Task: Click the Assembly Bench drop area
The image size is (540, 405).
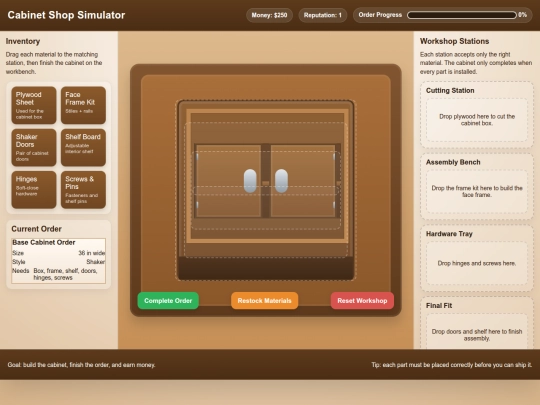Action: pyautogui.click(x=477, y=191)
